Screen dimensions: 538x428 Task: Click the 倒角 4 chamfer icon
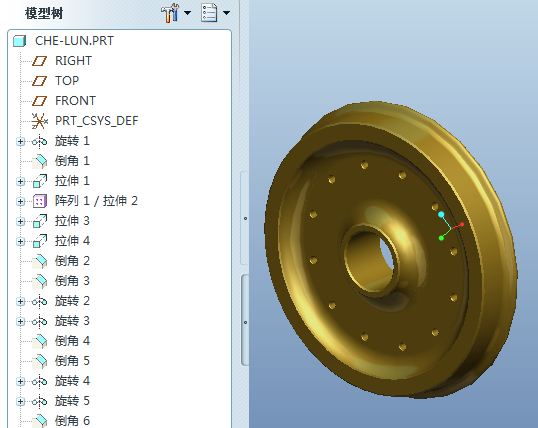40,341
